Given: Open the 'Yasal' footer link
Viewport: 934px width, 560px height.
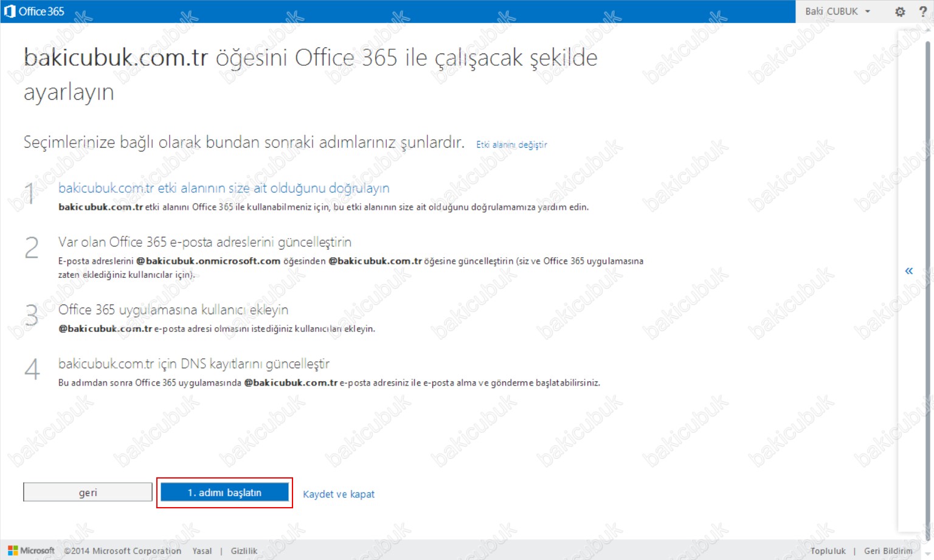Looking at the screenshot, I should (202, 551).
